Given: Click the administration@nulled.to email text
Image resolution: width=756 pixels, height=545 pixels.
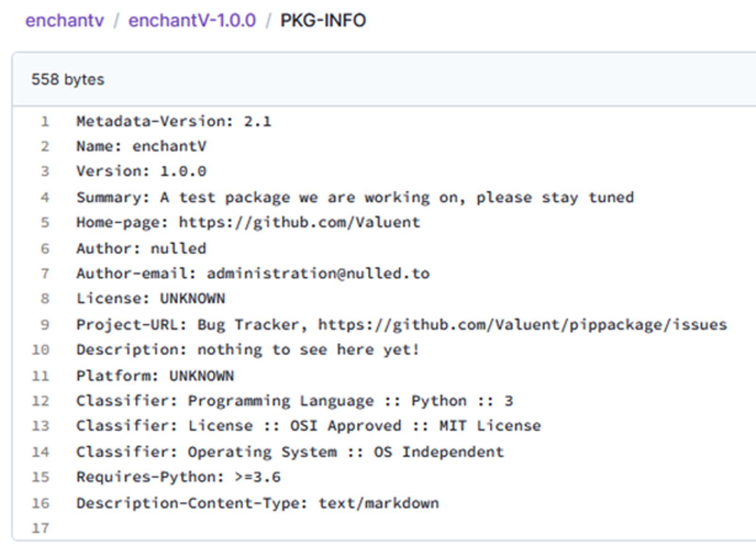Looking at the screenshot, I should pos(318,273).
